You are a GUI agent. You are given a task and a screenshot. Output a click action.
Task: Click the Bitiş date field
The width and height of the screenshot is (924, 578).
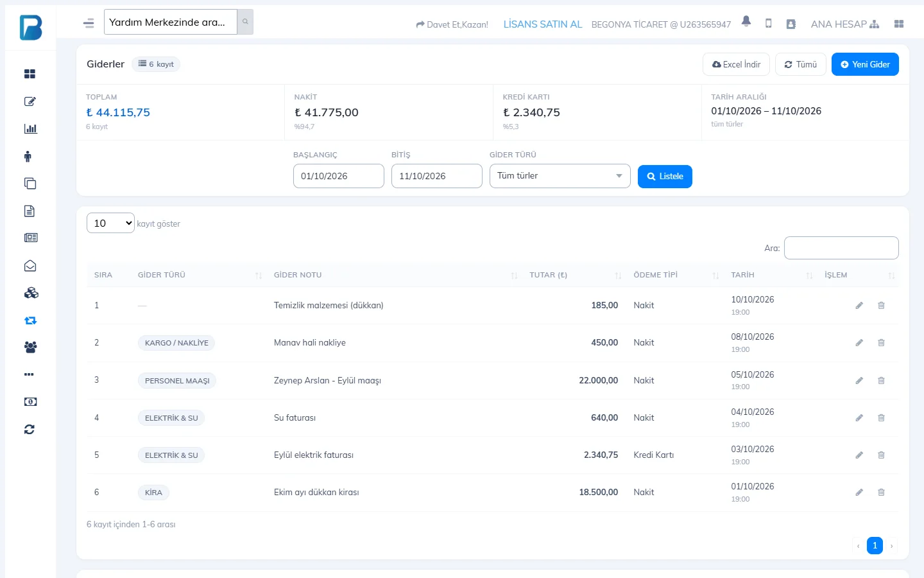(x=437, y=176)
